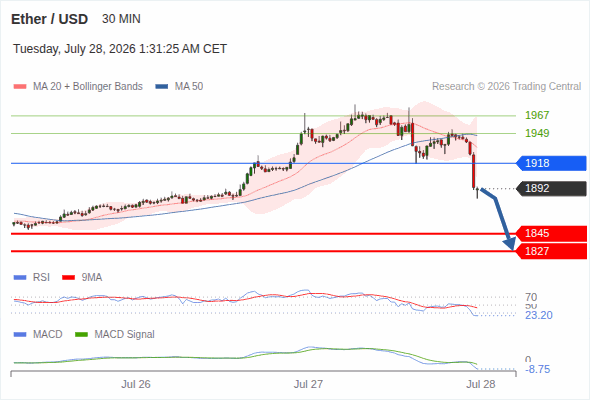Click the MA 50 legend color swatch
Screen dimensions: 590x400
point(162,87)
